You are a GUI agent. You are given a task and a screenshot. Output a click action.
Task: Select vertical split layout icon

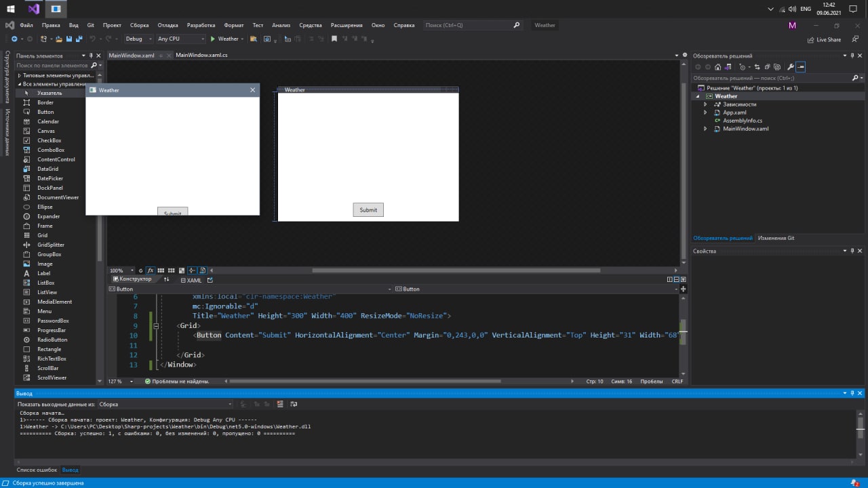click(x=670, y=279)
